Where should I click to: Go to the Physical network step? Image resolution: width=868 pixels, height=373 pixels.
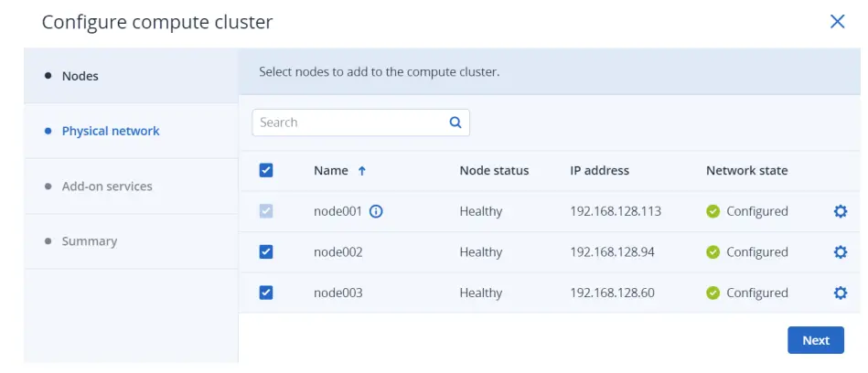(x=131, y=131)
